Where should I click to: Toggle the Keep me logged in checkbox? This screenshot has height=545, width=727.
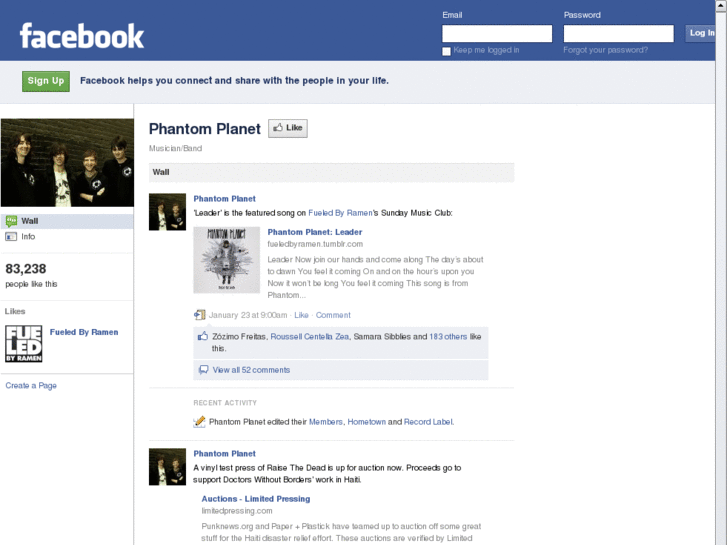point(446,51)
